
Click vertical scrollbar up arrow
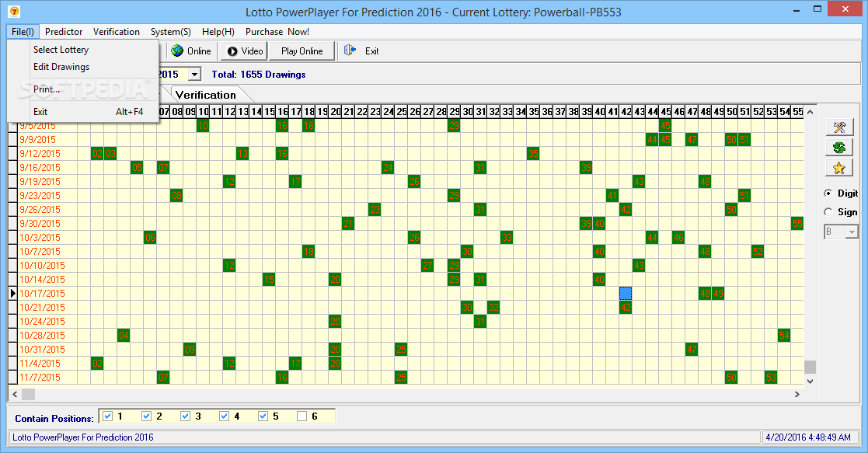click(810, 112)
